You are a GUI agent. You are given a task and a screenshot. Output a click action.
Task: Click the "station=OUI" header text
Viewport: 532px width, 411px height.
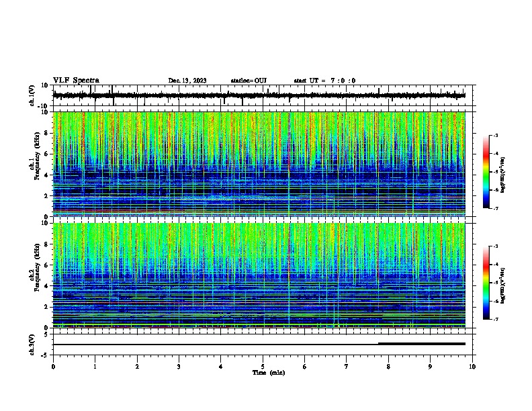tap(249, 81)
